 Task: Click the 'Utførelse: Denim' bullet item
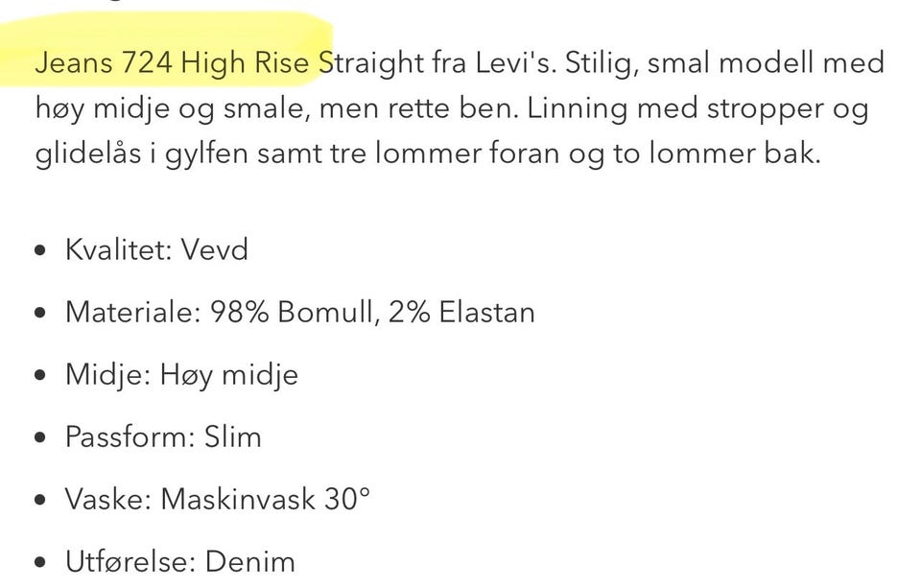(179, 561)
